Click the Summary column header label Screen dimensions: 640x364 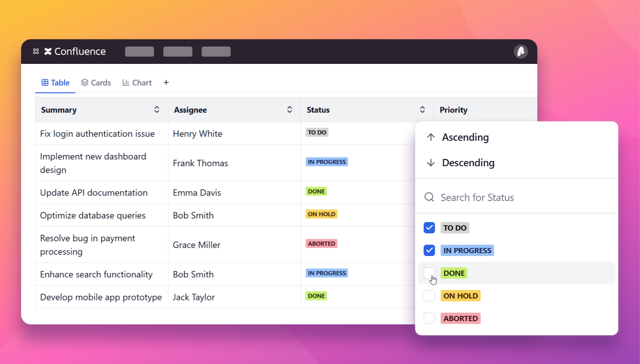tap(59, 110)
